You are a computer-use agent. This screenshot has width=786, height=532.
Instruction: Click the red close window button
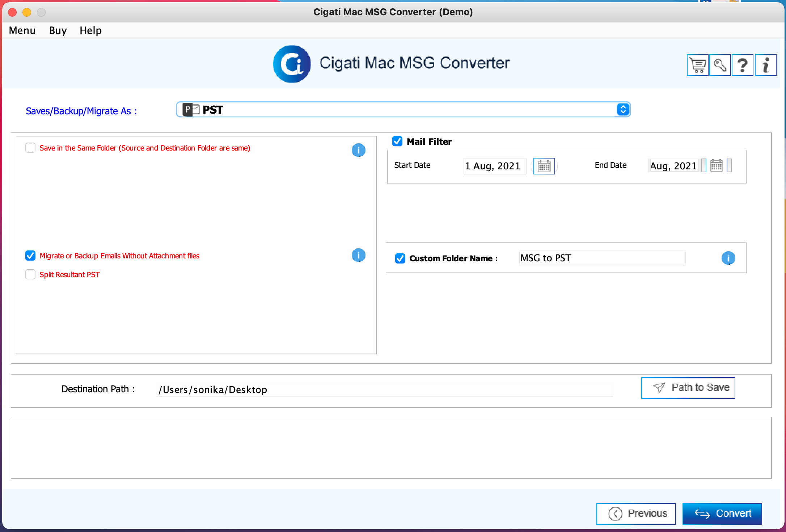click(x=12, y=12)
